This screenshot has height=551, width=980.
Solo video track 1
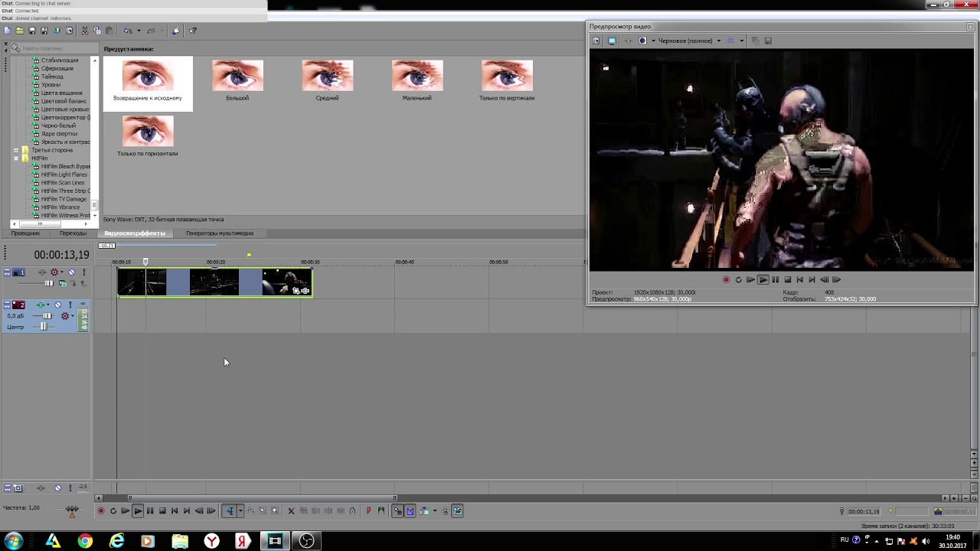pos(84,272)
